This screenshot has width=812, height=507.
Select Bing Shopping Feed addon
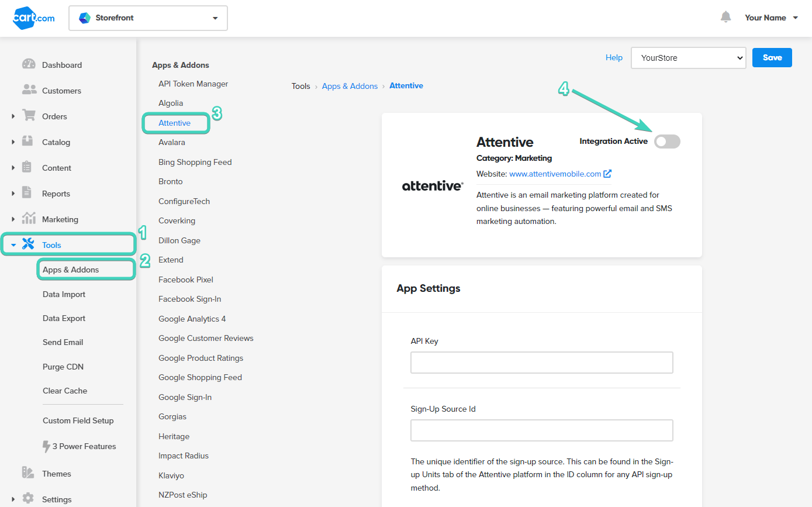[195, 162]
